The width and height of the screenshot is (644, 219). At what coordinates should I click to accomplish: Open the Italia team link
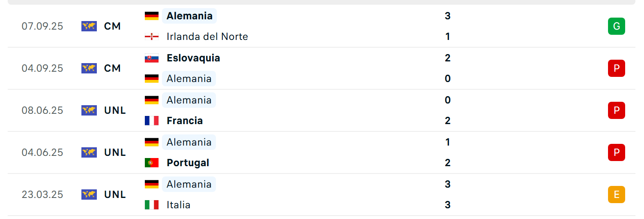(x=179, y=205)
